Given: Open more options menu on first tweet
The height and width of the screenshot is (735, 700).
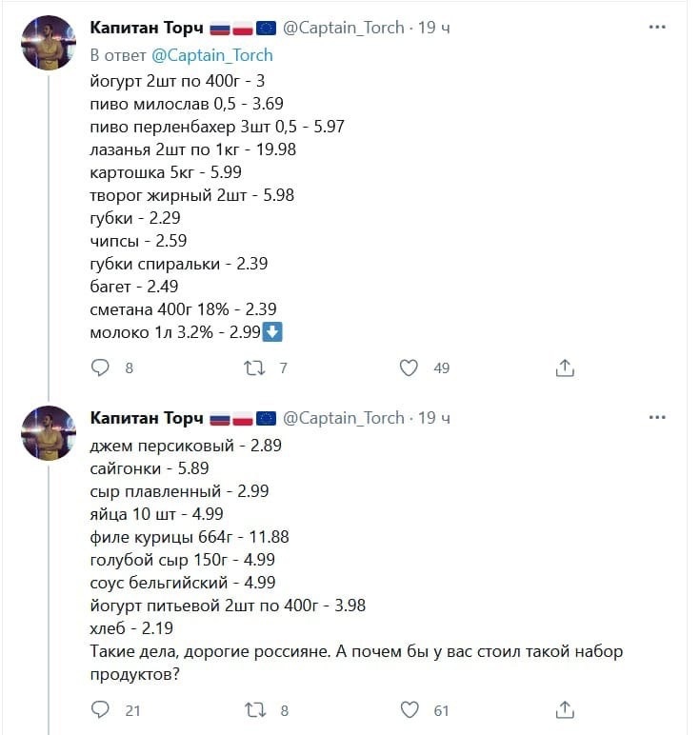Looking at the screenshot, I should (657, 28).
